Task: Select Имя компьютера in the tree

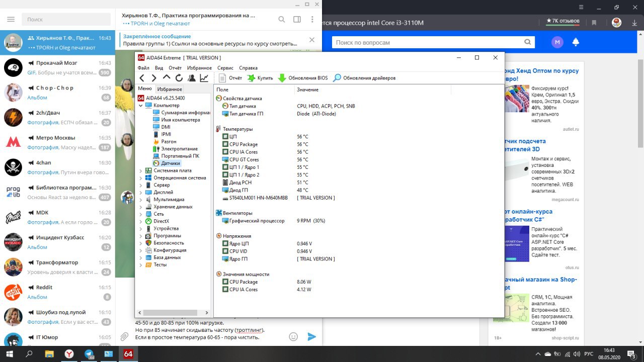Action: (177, 120)
